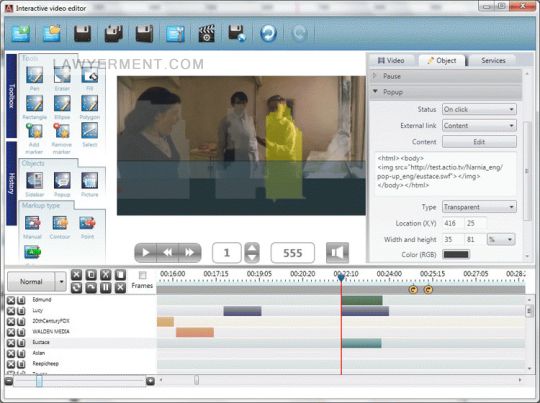Open the percent unit dropdown
540x403 pixels.
tap(501, 239)
